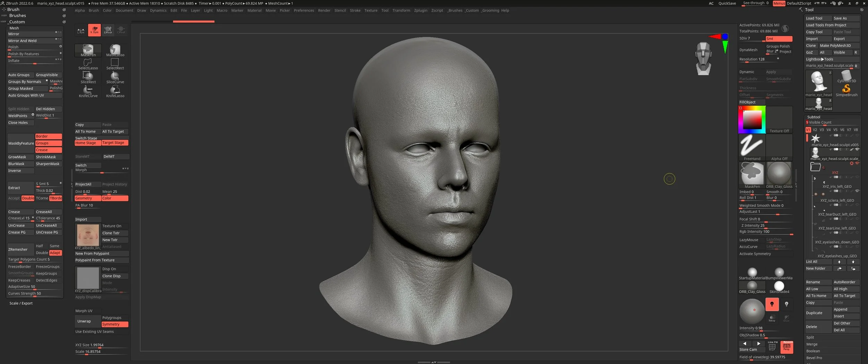
Task: Click the L.Sym local symmetry icon
Action: pos(81,30)
